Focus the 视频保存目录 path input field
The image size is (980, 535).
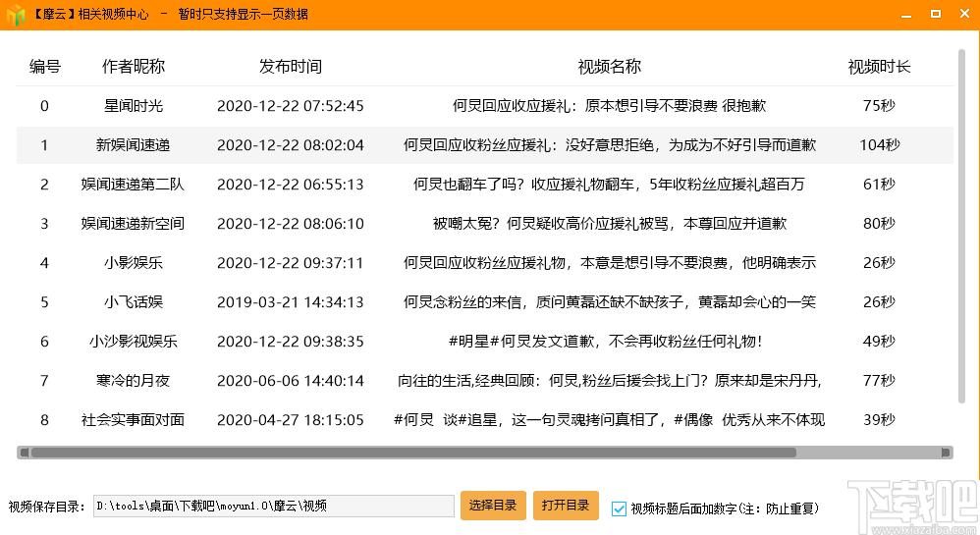(274, 506)
